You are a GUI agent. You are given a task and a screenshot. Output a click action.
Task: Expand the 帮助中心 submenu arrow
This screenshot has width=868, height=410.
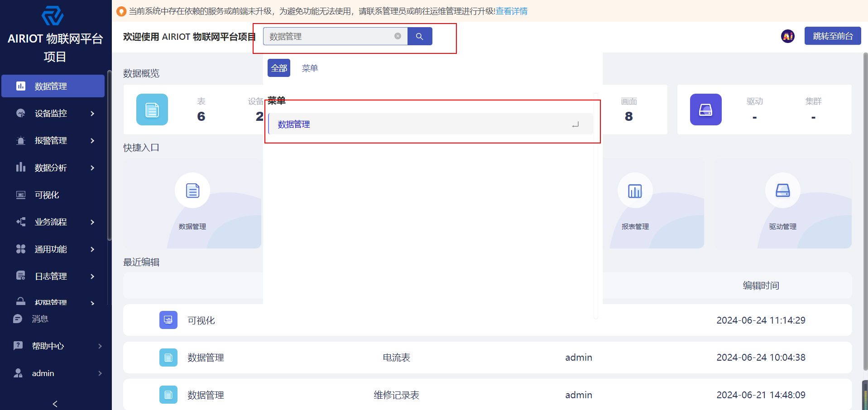pos(100,346)
